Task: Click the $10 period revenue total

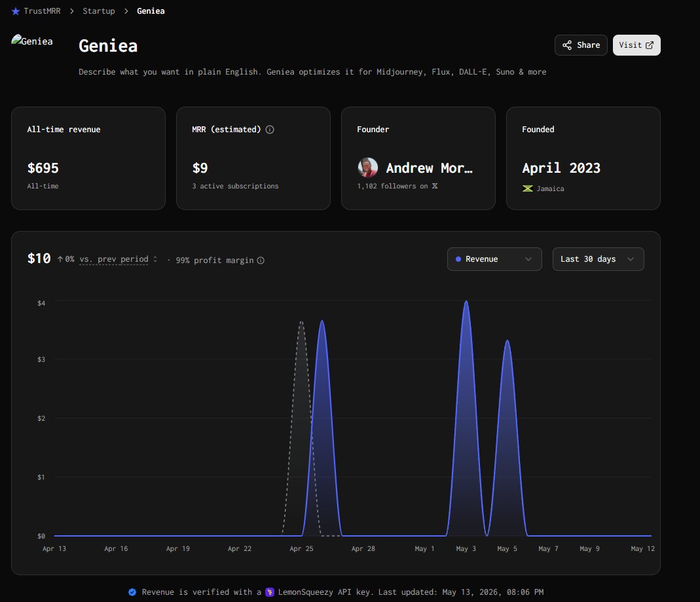Action: click(39, 258)
